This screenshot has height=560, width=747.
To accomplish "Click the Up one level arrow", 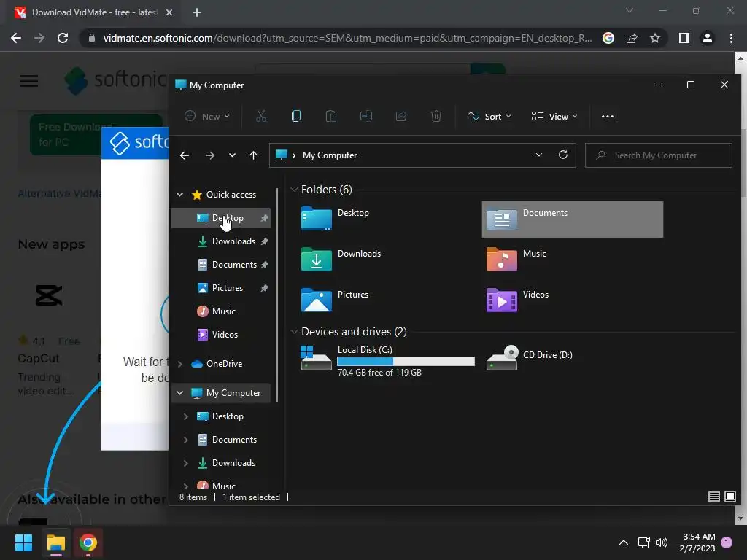I will 253,155.
